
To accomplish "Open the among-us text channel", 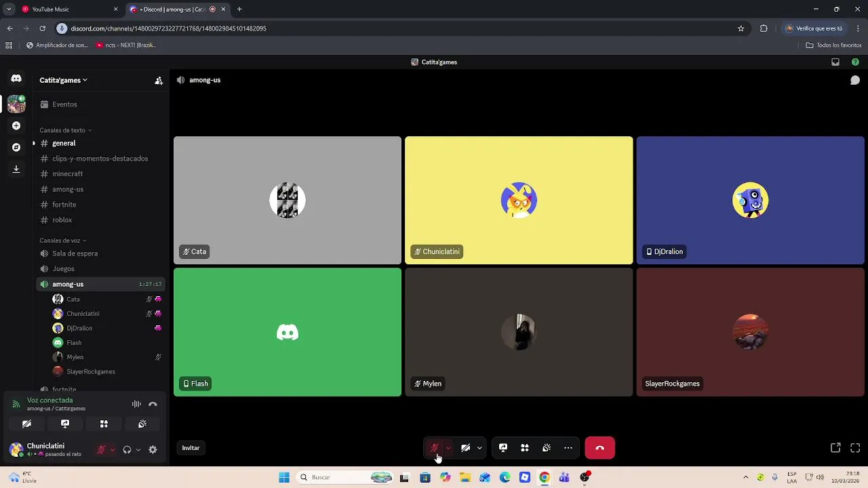I will [x=100, y=189].
